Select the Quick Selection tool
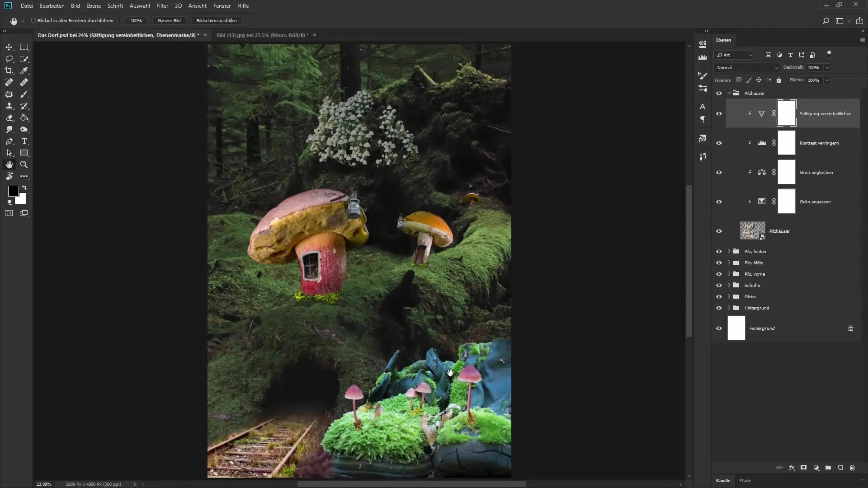The height and width of the screenshot is (488, 868). pyautogui.click(x=24, y=59)
